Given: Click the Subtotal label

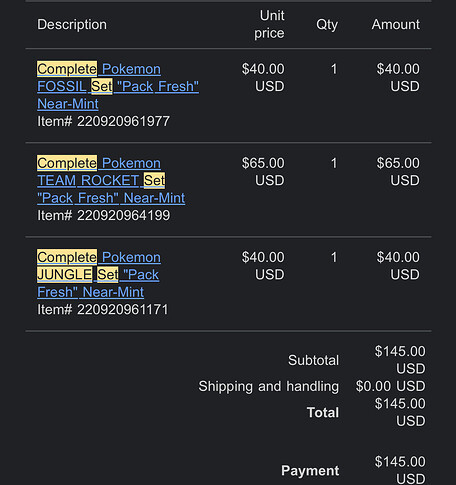Looking at the screenshot, I should pos(313,360).
